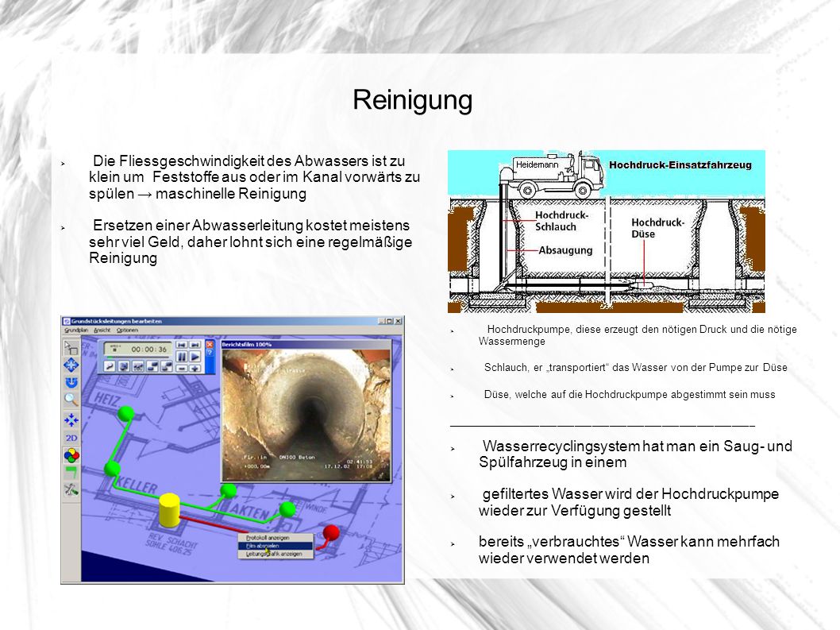Open help with the question mark icon
The width and height of the screenshot is (840, 630).
[210, 353]
